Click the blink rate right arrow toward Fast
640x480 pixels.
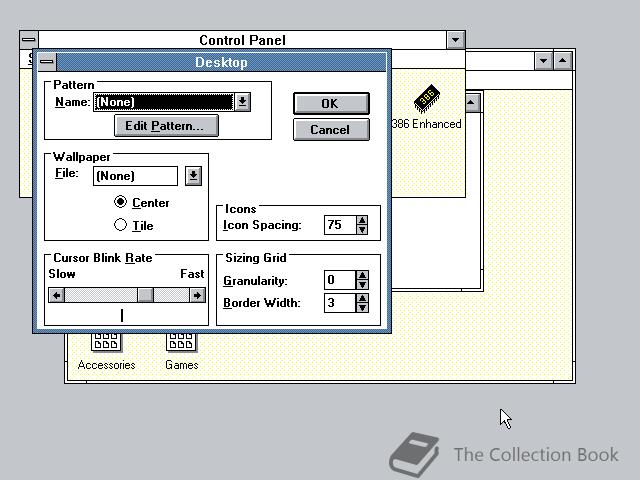(x=198, y=295)
